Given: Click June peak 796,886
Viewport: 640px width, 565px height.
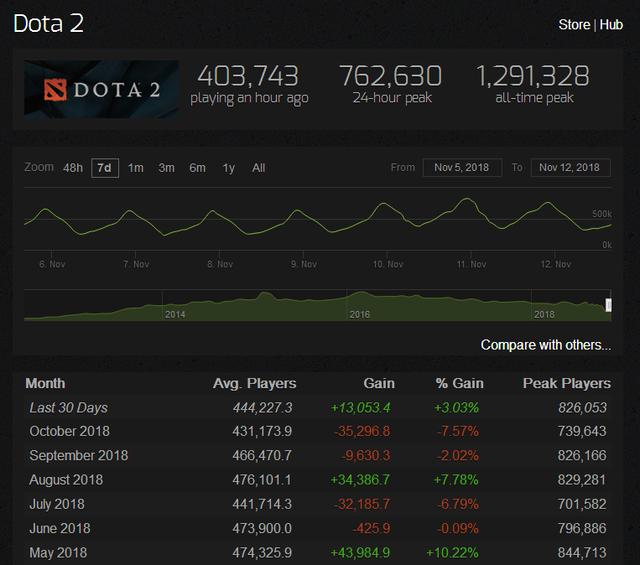Looking at the screenshot, I should click(x=582, y=528).
